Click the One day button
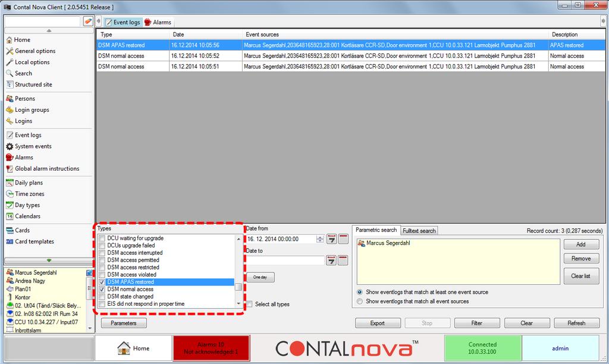 pyautogui.click(x=260, y=277)
